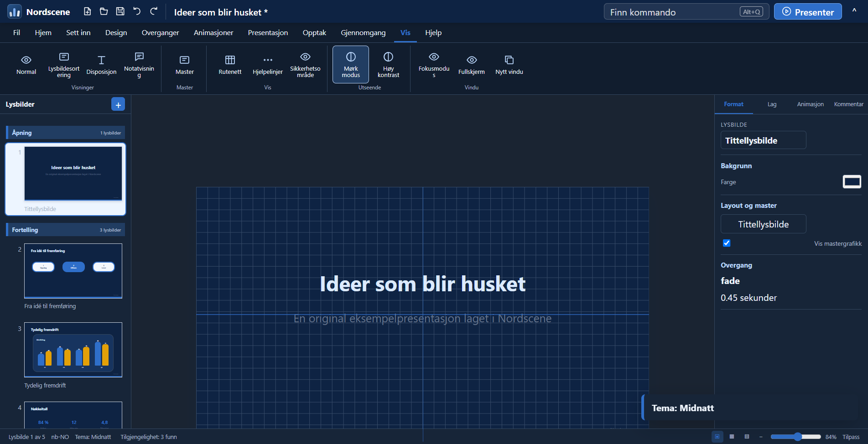Image resolution: width=868 pixels, height=444 pixels.
Task: Open the Gjennomgang tab
Action: 363,33
